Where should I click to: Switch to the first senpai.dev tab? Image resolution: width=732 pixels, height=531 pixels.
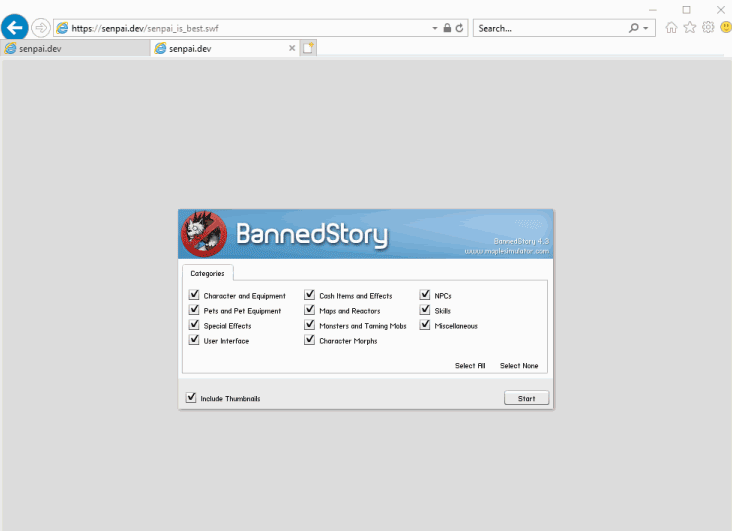coord(75,48)
